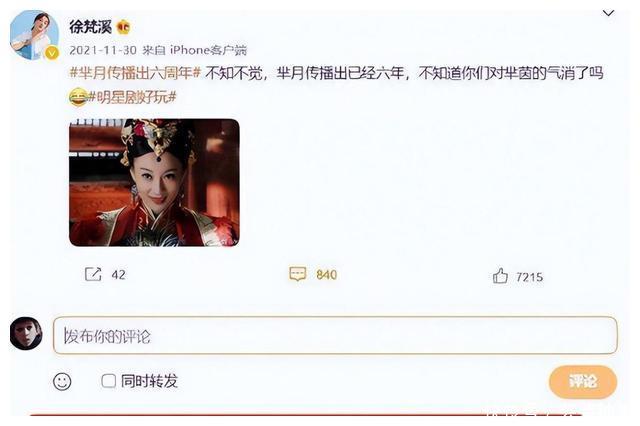Like the post with thumbs-up icon
640x426 pixels.
pyautogui.click(x=500, y=276)
